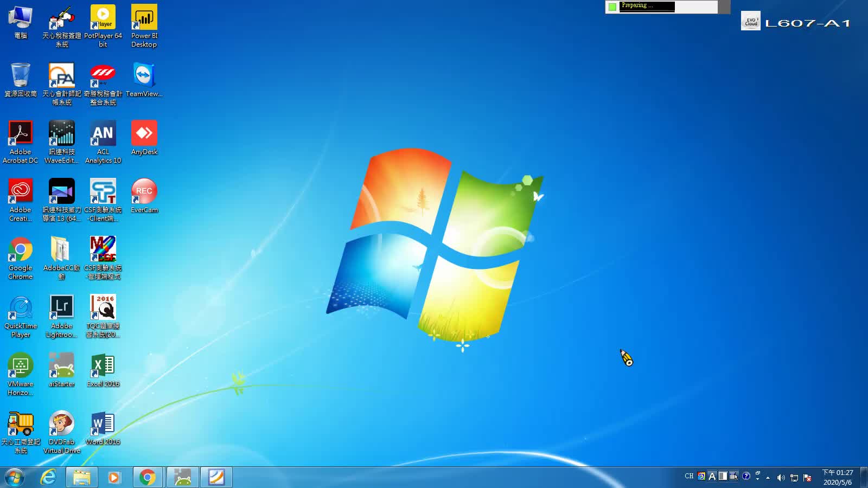Launch AnyDesk remote desktop
This screenshot has height=488, width=868.
[144, 138]
